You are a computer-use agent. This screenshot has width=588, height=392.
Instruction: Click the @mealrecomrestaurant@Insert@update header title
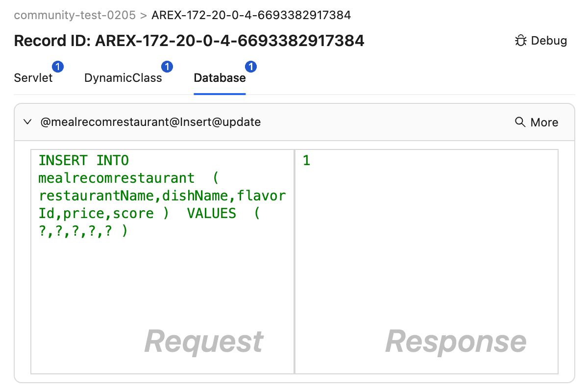pos(150,122)
